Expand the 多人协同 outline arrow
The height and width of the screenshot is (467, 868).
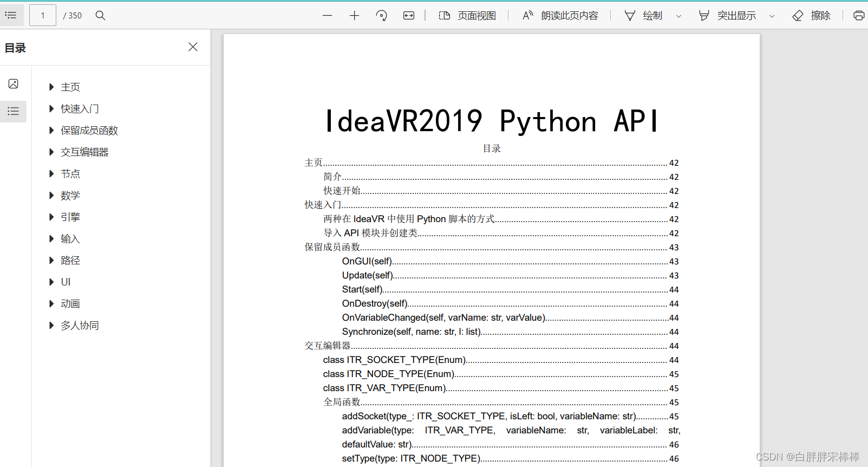[51, 326]
